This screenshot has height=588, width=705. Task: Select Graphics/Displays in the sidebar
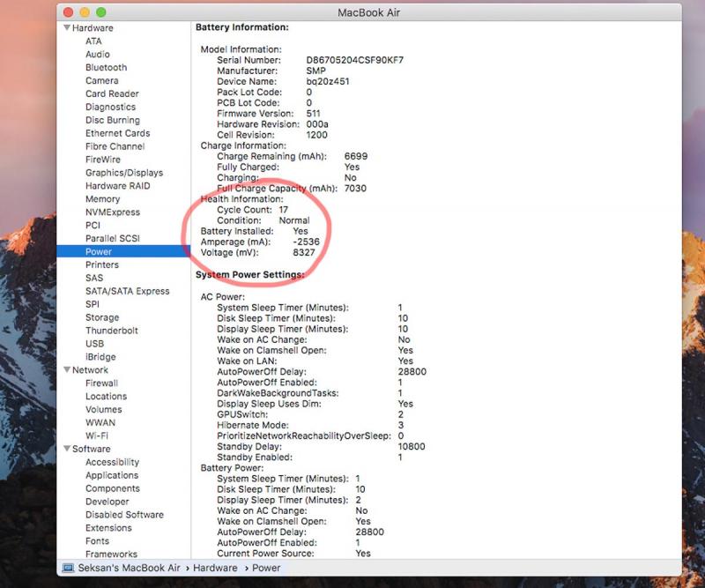click(124, 173)
